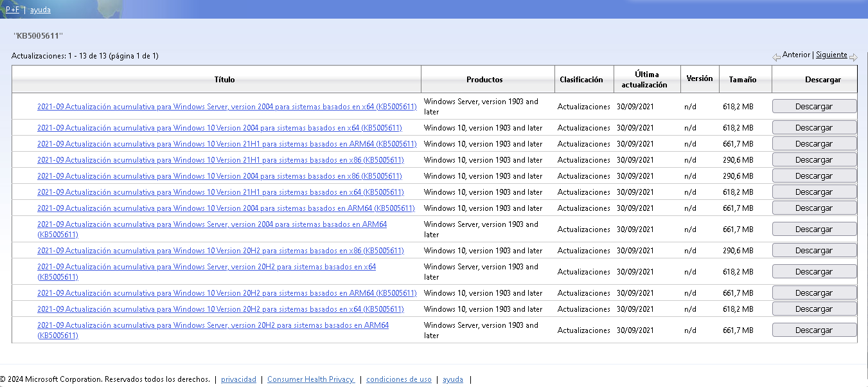Download the Windows 10 Version 21H1 x86 update
868x387 pixels.
coord(814,160)
